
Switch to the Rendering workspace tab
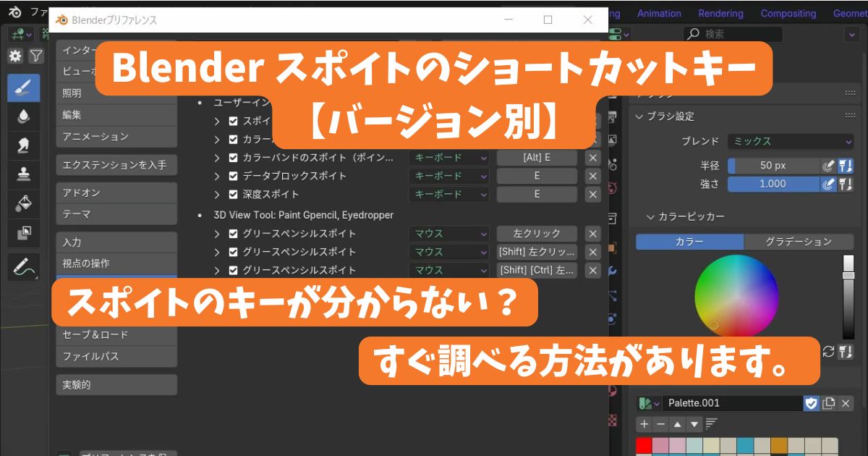pos(720,14)
